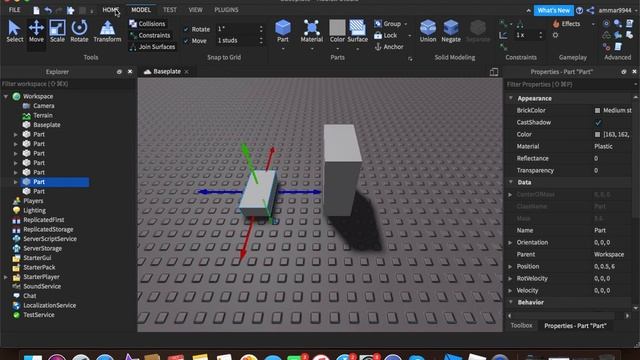Open the Help question mark icon

coord(579,11)
